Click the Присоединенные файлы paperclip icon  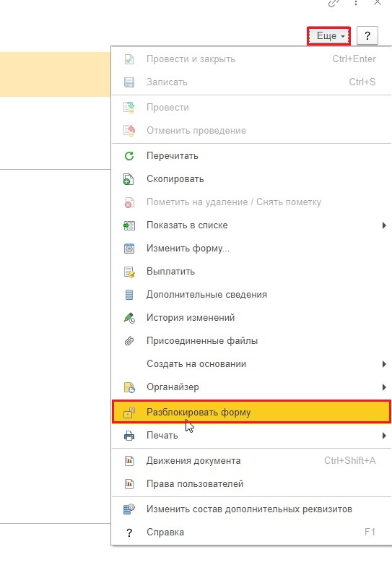[129, 341]
